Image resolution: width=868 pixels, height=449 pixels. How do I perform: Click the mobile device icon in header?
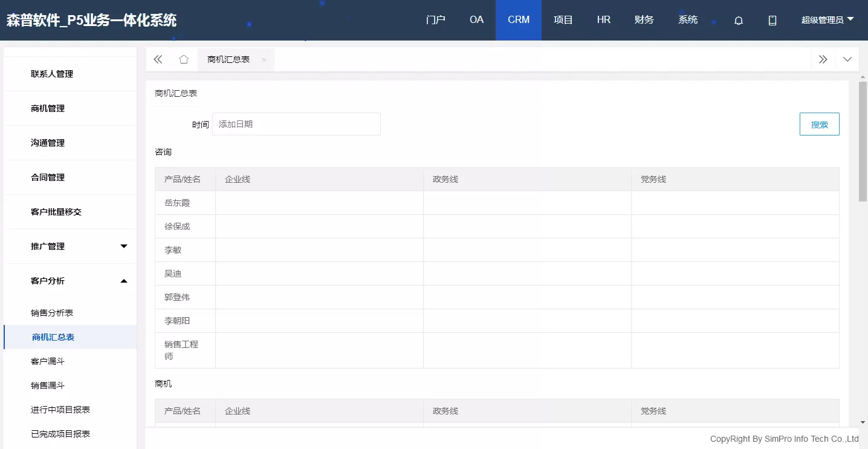[x=772, y=20]
